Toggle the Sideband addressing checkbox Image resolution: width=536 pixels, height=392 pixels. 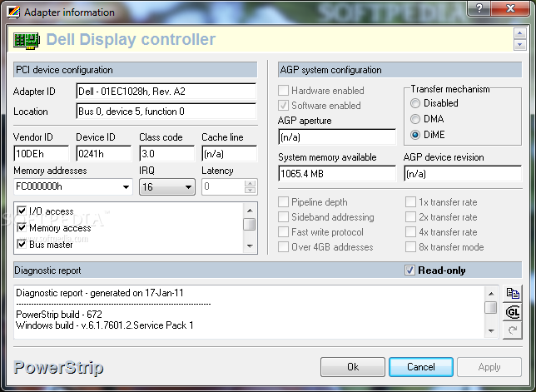pos(283,217)
